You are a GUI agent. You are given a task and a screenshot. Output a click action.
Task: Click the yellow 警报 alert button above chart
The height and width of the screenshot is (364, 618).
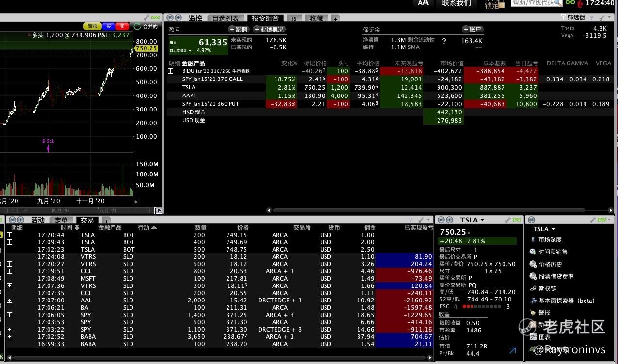[92, 26]
